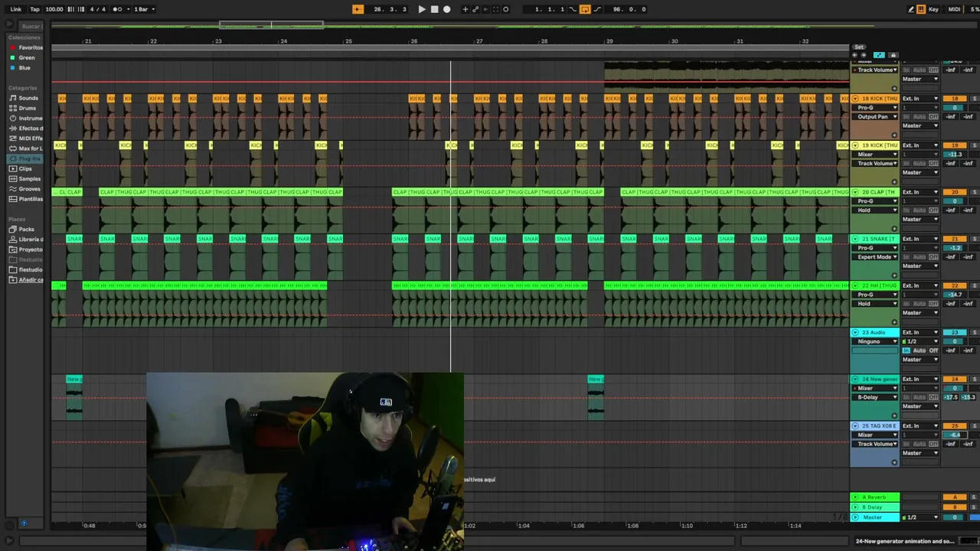Toggle the Lock Envelopes button

[893, 55]
